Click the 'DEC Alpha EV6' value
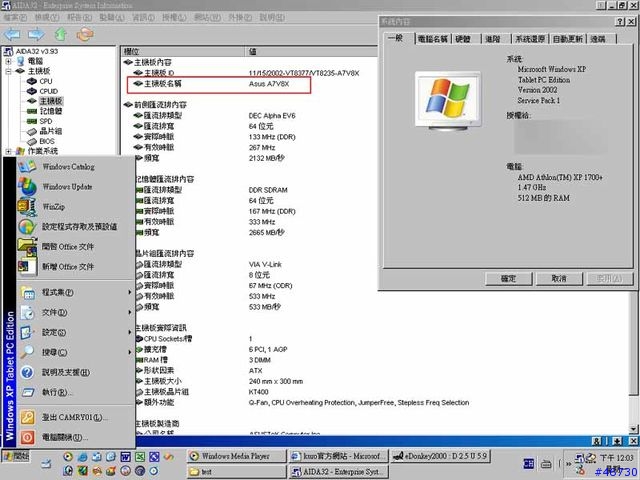 click(272, 116)
